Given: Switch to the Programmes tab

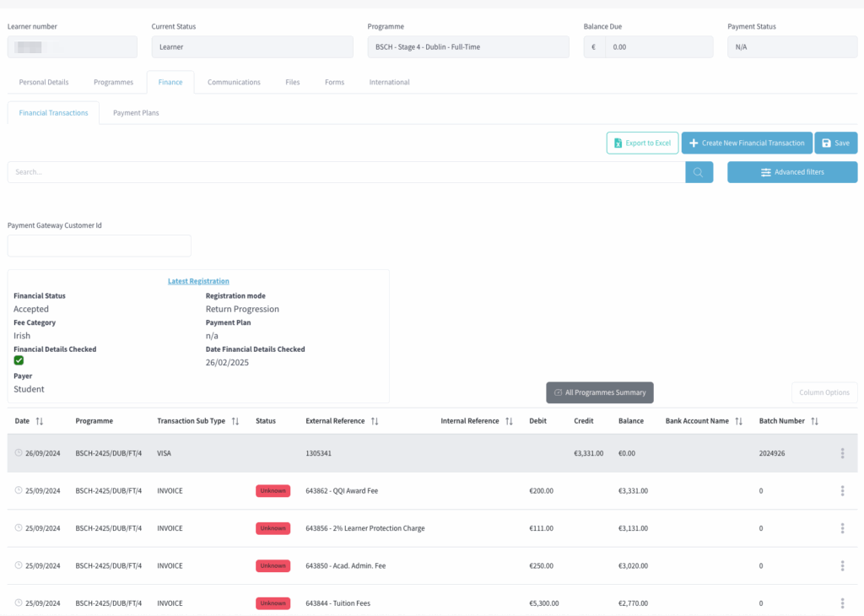Looking at the screenshot, I should tap(114, 82).
